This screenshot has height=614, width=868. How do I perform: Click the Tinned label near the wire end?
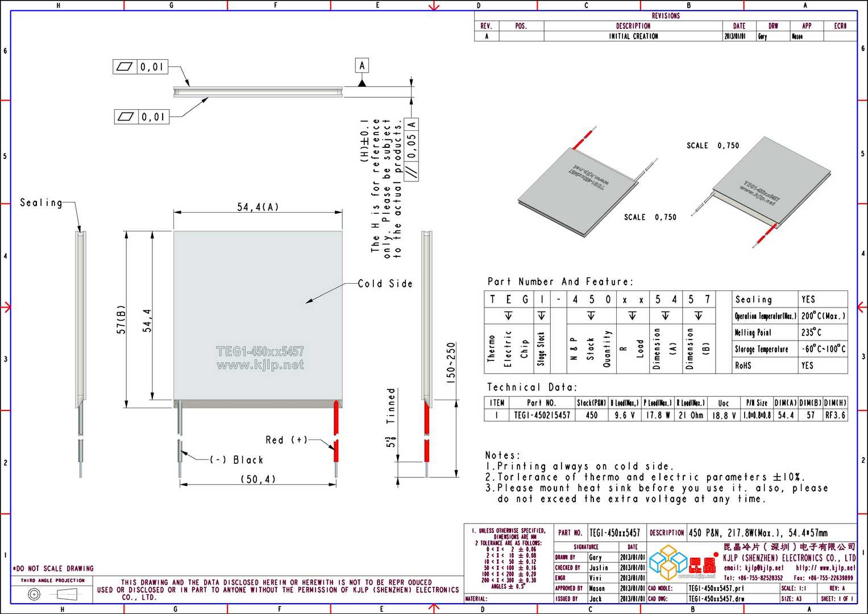click(x=391, y=406)
